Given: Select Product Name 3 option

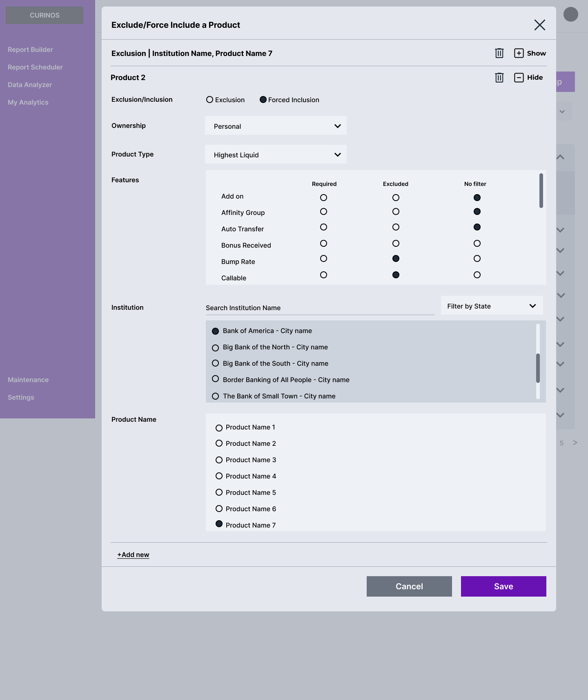Looking at the screenshot, I should pyautogui.click(x=219, y=460).
